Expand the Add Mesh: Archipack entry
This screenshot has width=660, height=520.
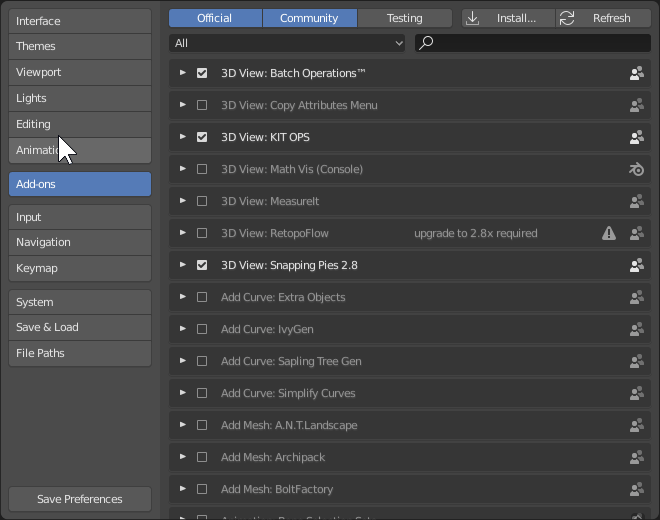[x=182, y=457]
